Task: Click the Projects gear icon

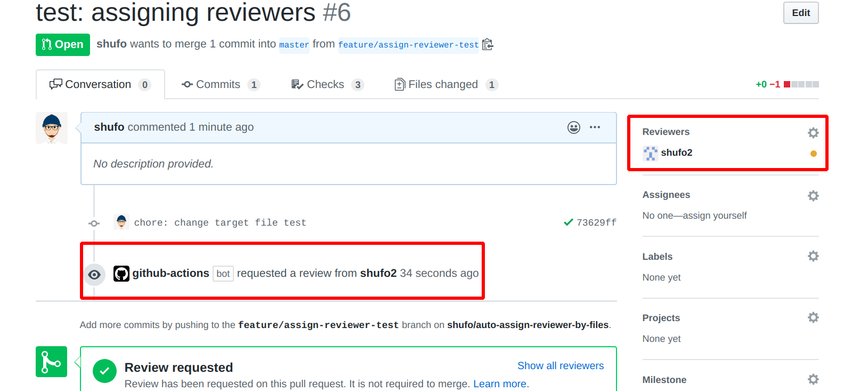Action: pyautogui.click(x=813, y=318)
